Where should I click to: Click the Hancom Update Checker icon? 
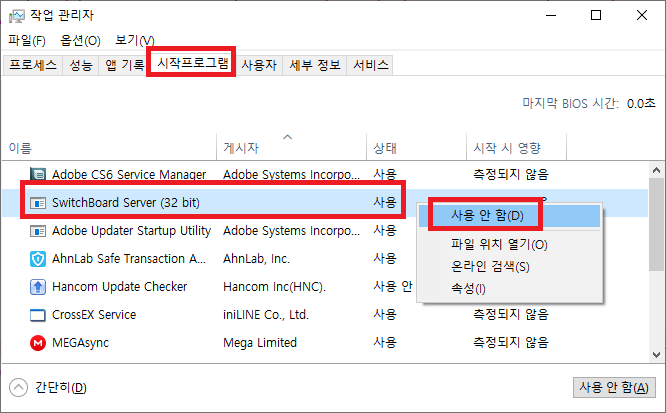(x=38, y=287)
